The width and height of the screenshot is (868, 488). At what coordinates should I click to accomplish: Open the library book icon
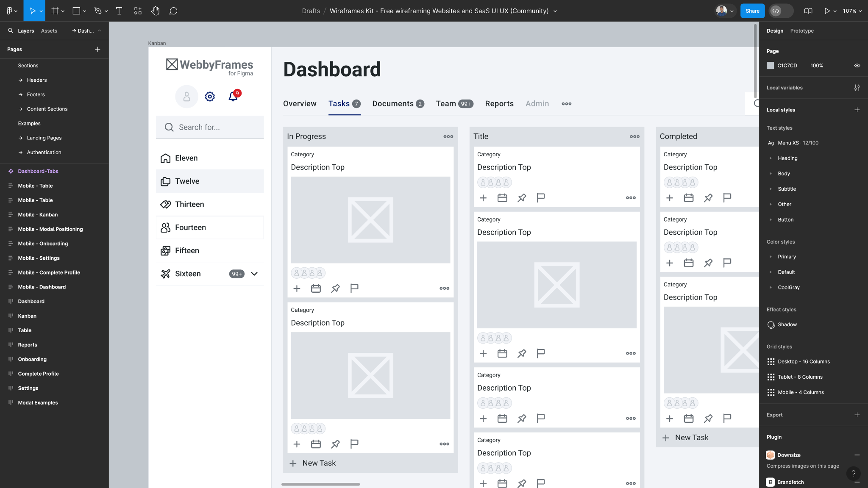[x=808, y=11]
